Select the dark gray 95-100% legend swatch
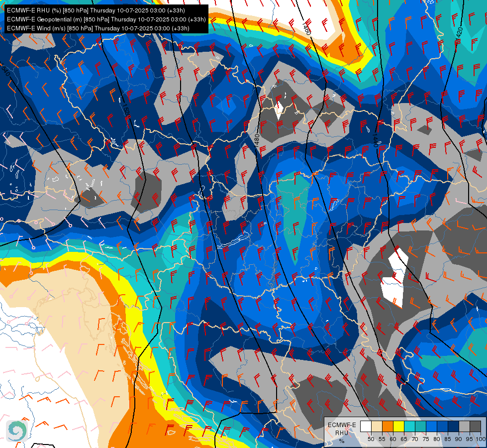 pyautogui.click(x=476, y=426)
